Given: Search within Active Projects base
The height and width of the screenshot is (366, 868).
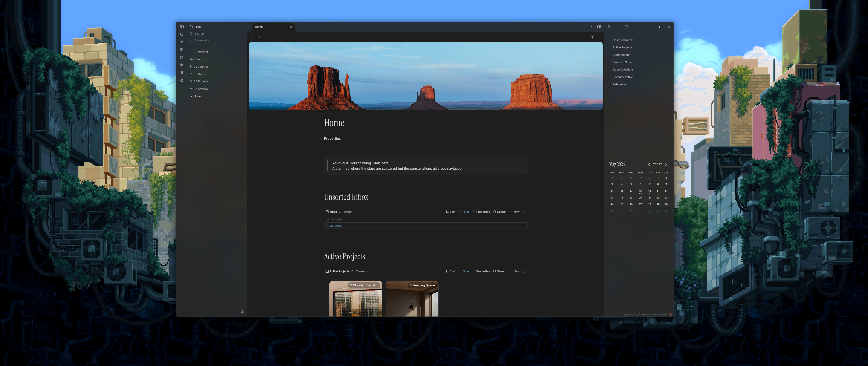Looking at the screenshot, I should click(x=500, y=271).
